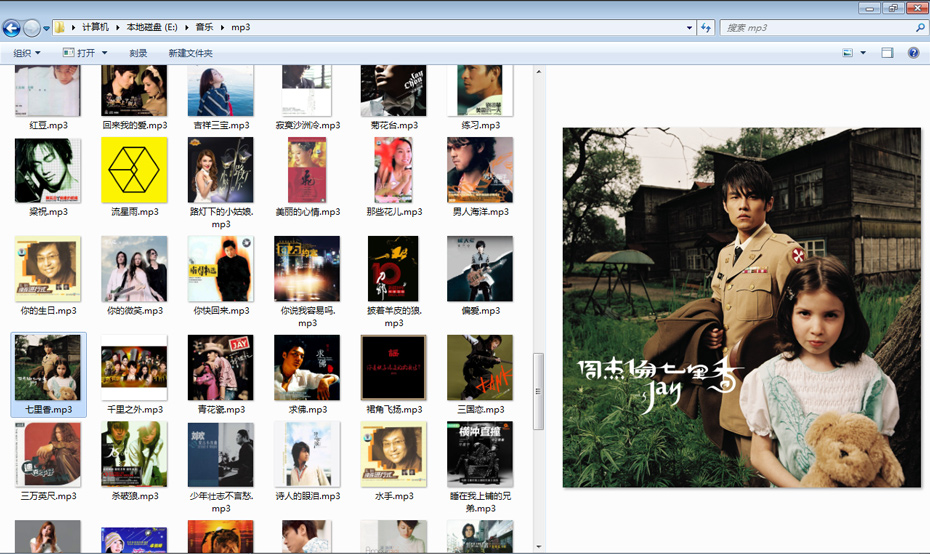930x554 pixels.
Task: Select the 练习.mp3 album cover
Action: 480,91
